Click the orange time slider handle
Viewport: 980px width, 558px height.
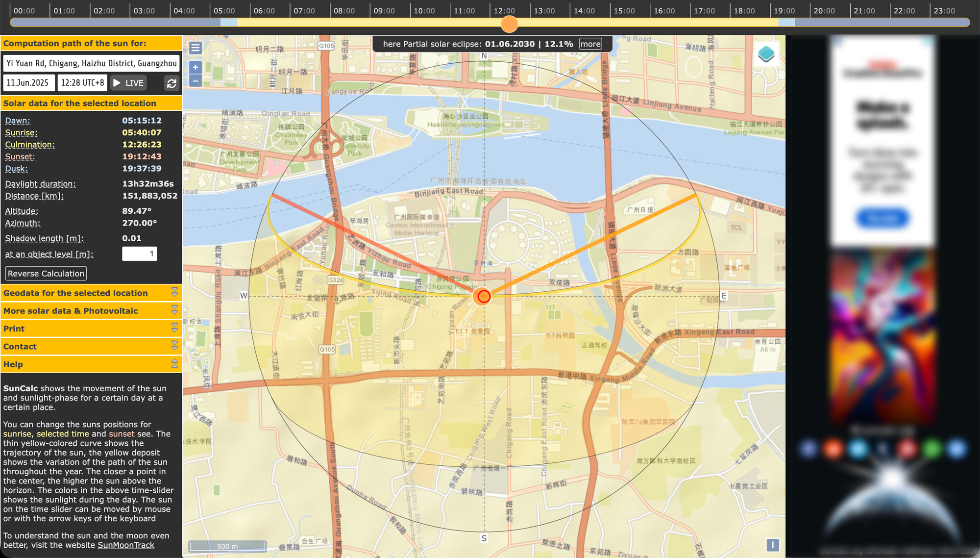click(x=509, y=23)
